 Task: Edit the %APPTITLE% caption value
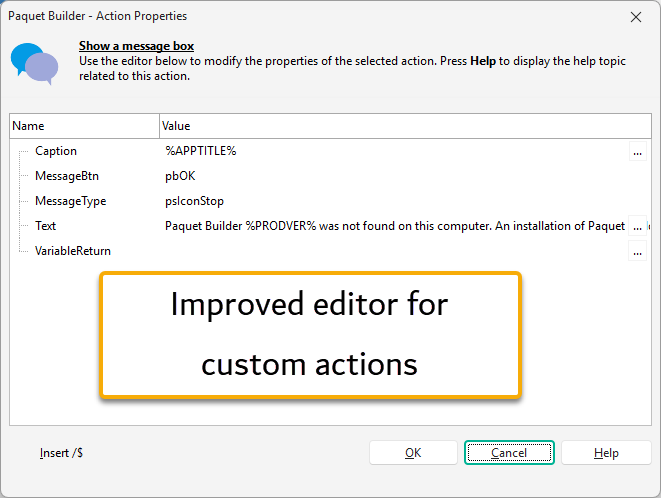(x=201, y=151)
